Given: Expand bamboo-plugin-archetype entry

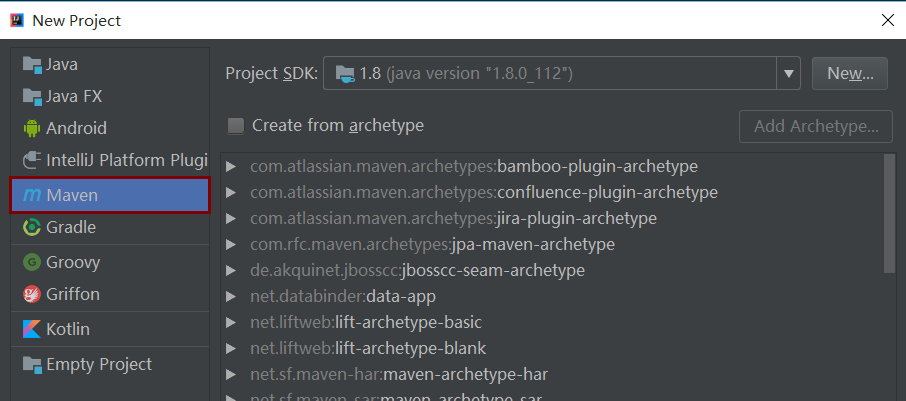Looking at the screenshot, I should (x=231, y=167).
